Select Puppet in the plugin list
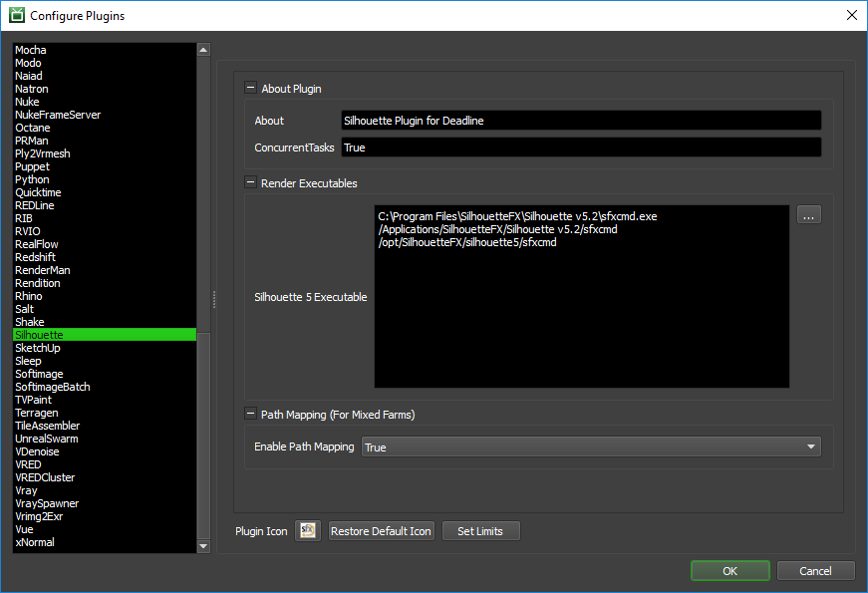 (x=105, y=166)
